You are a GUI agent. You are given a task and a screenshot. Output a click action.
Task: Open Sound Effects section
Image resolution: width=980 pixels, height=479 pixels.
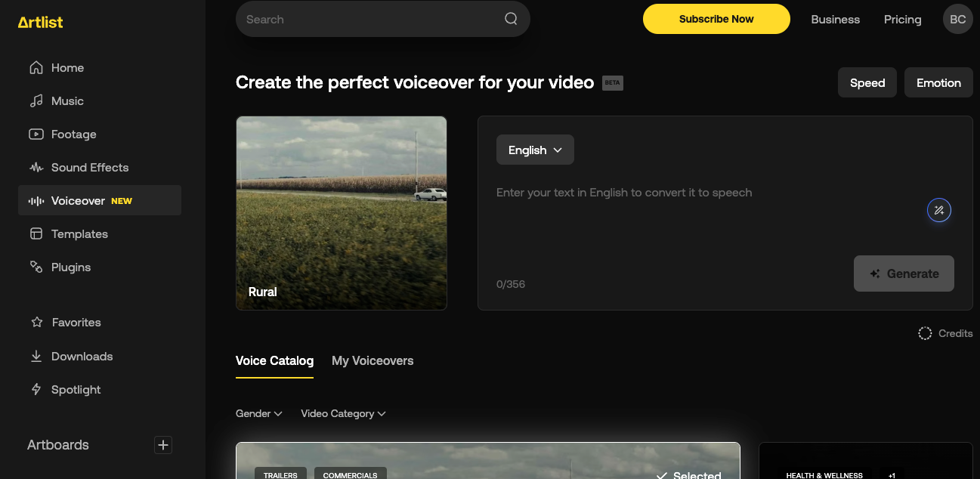(89, 168)
